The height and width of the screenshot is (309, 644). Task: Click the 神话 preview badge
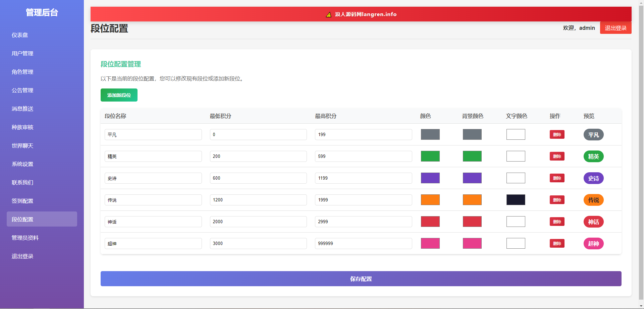[x=593, y=222]
